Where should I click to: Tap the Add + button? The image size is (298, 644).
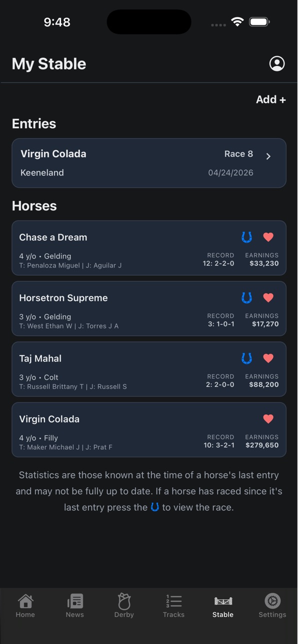coord(271,99)
